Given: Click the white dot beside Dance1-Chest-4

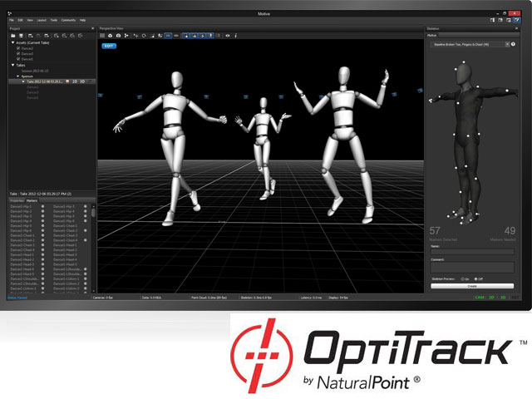Looking at the screenshot, I should 85,240.
